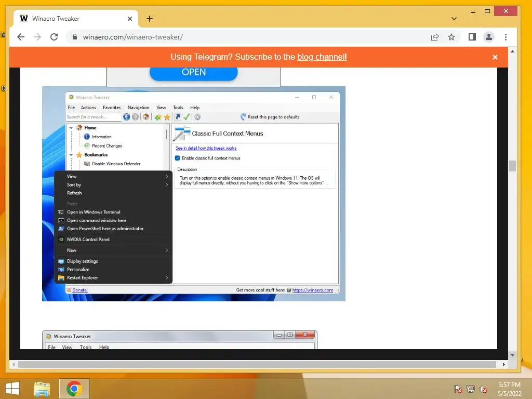532x399 pixels.
Task: Open the File menu in upper Tweaker screenshot
Action: point(71,108)
